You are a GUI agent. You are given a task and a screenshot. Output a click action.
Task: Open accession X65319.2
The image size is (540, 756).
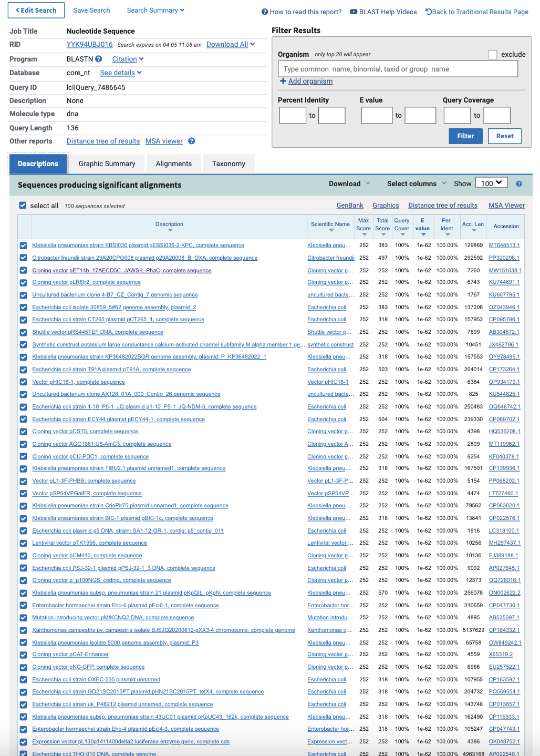click(x=501, y=655)
